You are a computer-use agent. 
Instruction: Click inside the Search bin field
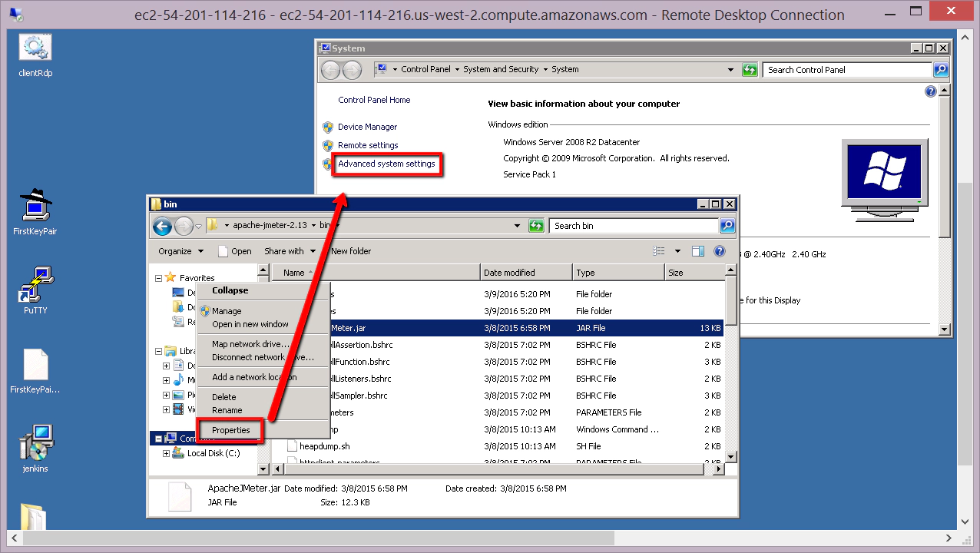(x=630, y=225)
